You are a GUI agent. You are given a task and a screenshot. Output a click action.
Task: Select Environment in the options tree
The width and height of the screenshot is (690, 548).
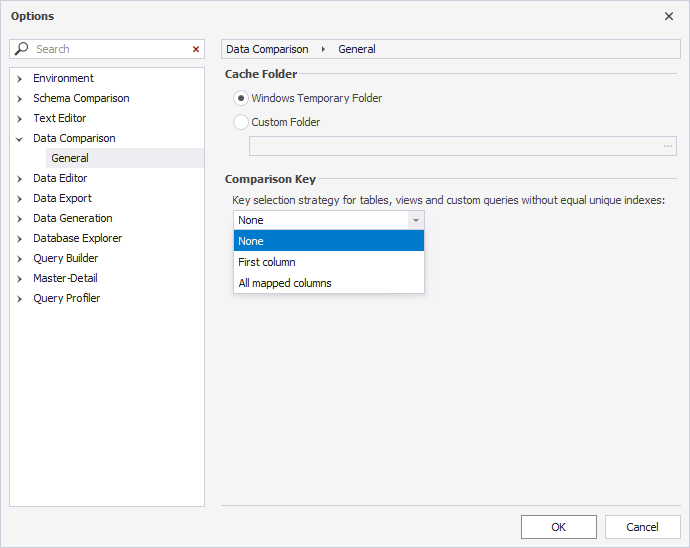(63, 78)
